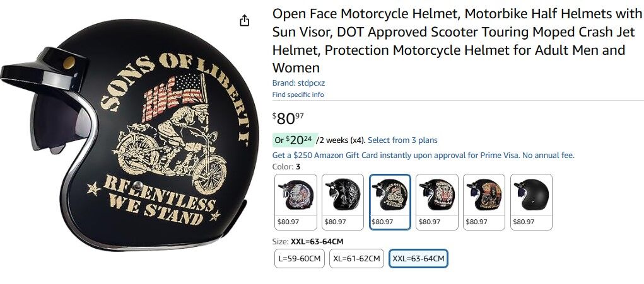The width and height of the screenshot is (644, 284).
Task: Click the $250 Amazon Gift Card offer
Action: [423, 156]
